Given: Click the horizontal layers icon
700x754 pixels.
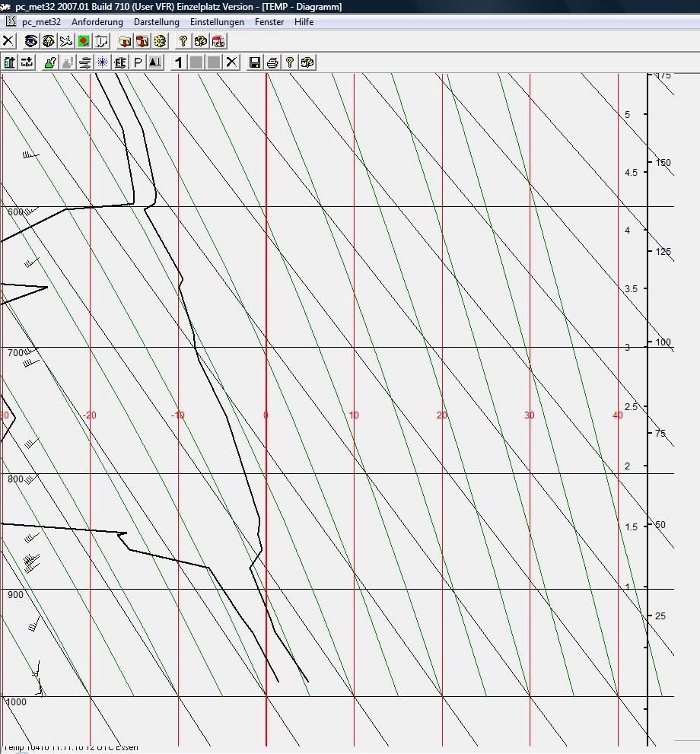Looking at the screenshot, I should [x=85, y=62].
